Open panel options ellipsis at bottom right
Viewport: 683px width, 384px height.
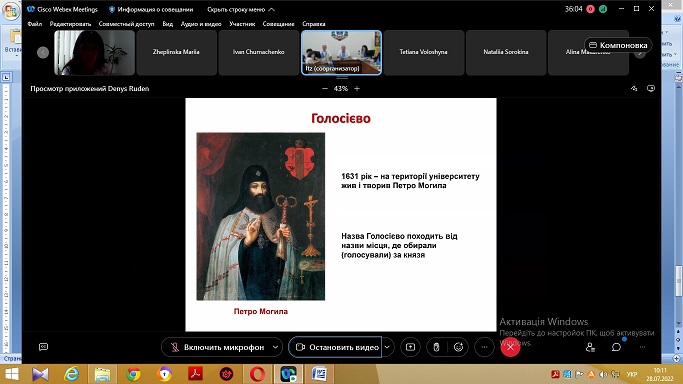(x=642, y=347)
